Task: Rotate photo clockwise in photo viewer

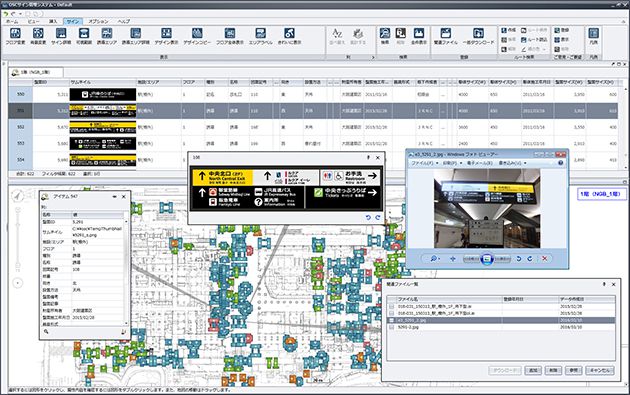Action: coord(530,258)
